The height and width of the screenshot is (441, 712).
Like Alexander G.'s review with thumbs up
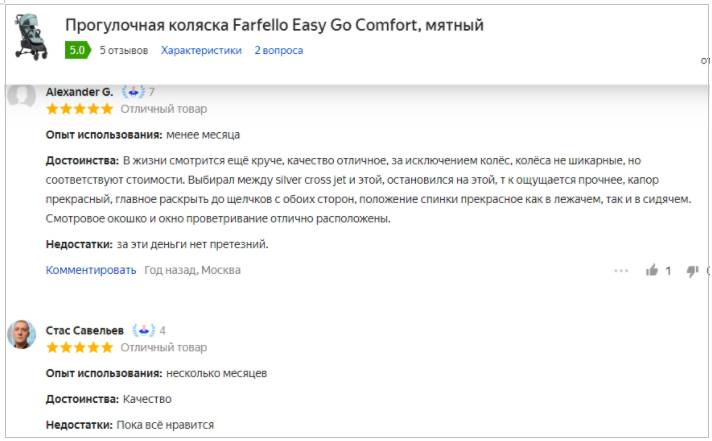pyautogui.click(x=652, y=270)
